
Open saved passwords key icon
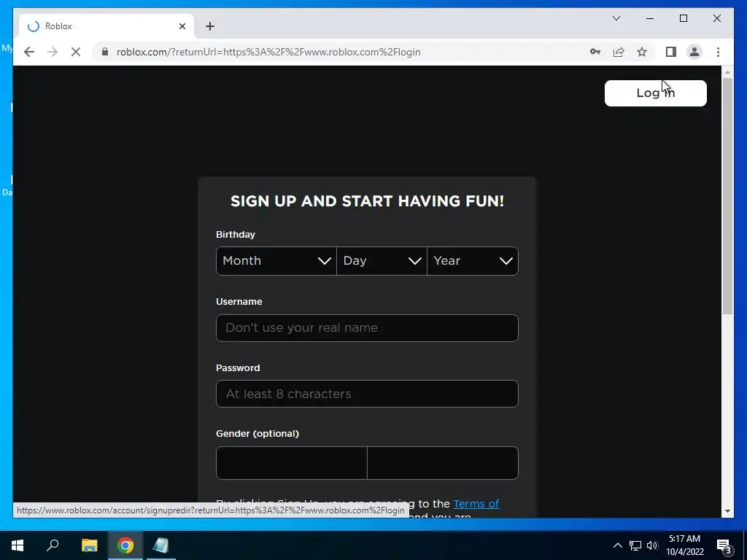595,52
